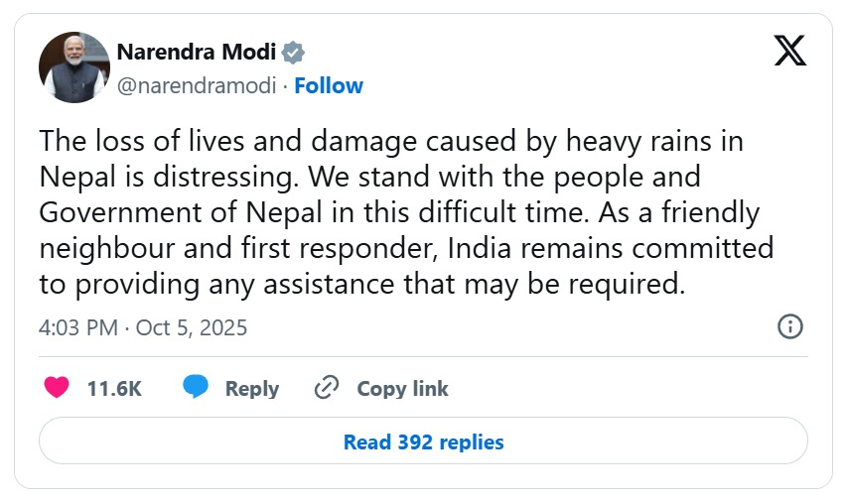Screen dimensions: 848x504
Task: Open the tweet info icon
Action: [789, 326]
